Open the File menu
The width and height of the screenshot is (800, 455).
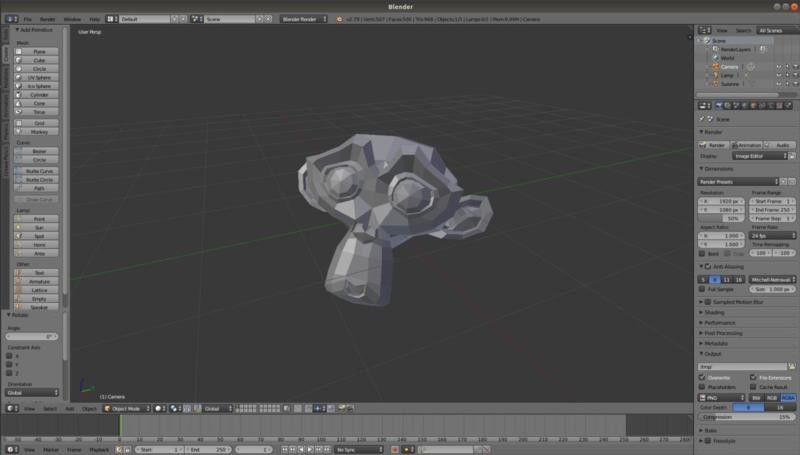point(27,18)
